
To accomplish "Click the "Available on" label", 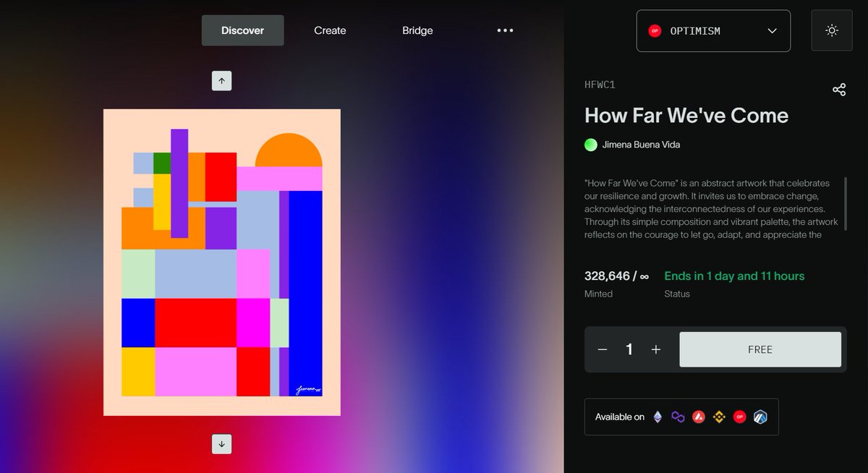I will [620, 417].
